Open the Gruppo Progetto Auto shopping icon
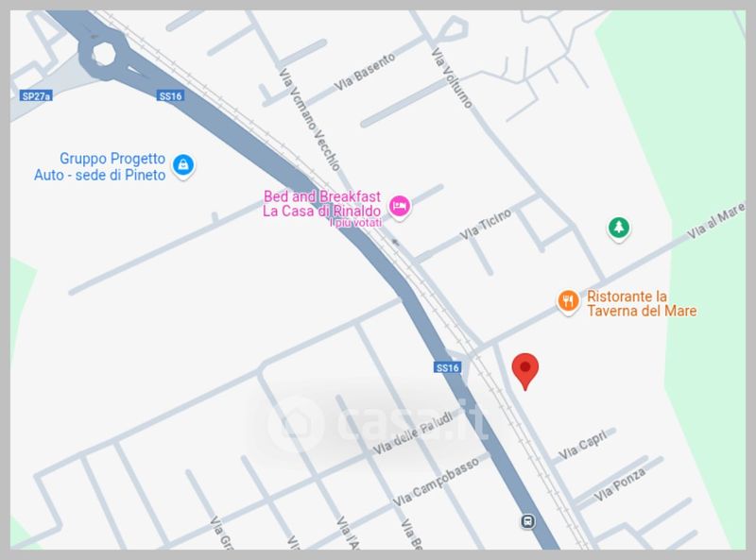The width and height of the screenshot is (756, 560). coord(183,166)
